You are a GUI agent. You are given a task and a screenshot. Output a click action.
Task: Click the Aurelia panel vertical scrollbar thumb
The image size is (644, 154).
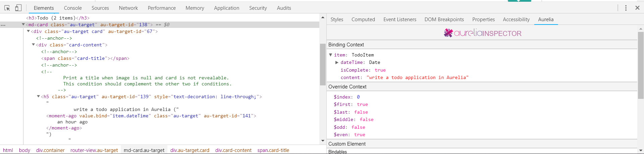(641, 66)
